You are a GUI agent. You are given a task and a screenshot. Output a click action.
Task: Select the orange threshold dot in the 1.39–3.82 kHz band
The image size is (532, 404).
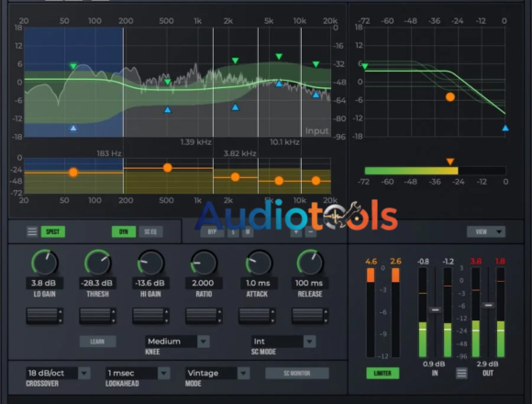tap(235, 177)
